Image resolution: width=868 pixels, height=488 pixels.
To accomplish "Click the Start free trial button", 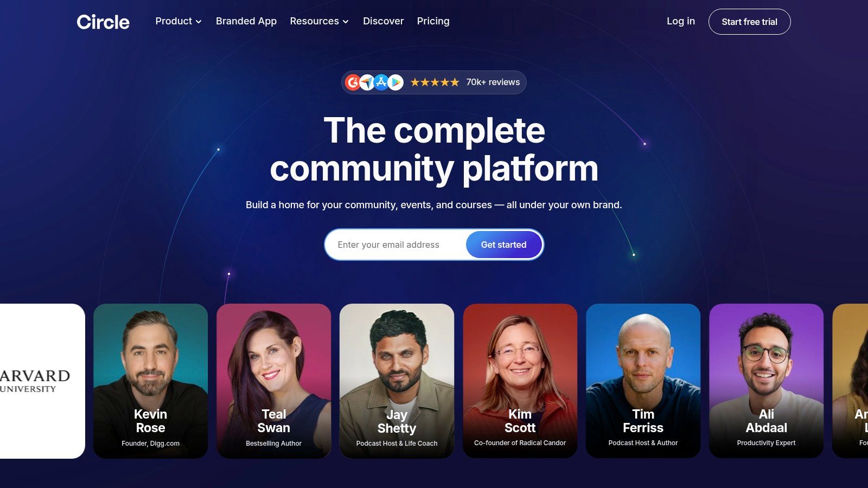I will pyautogui.click(x=749, y=22).
